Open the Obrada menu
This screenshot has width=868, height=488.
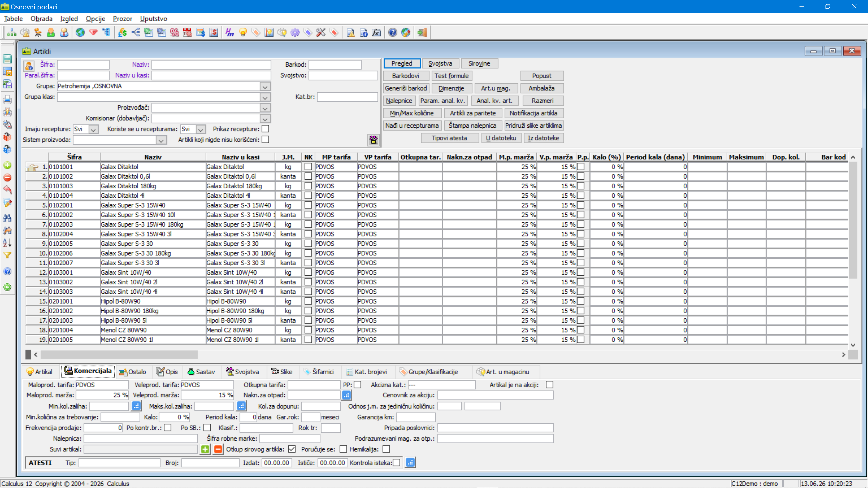click(x=41, y=19)
